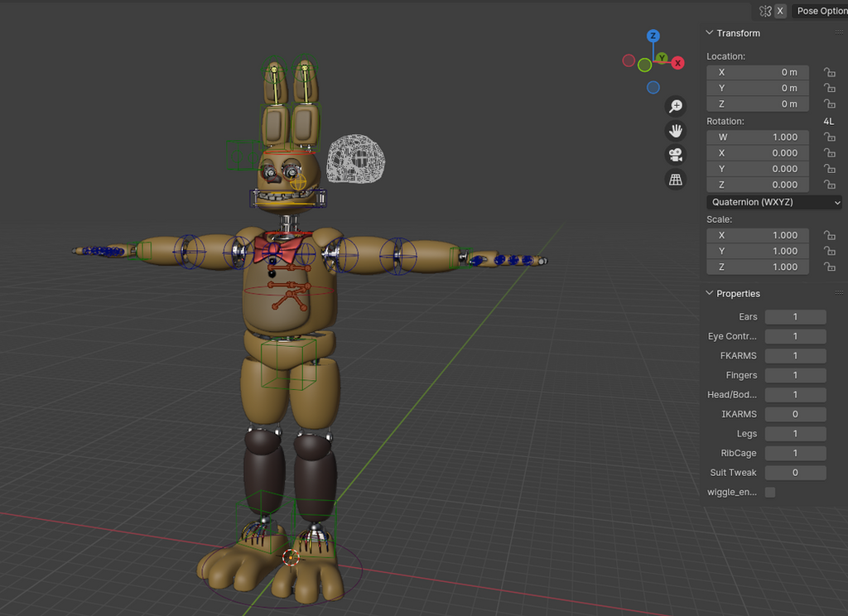Image resolution: width=848 pixels, height=616 pixels.
Task: Click the Transform panel drag grip
Action: (x=839, y=33)
